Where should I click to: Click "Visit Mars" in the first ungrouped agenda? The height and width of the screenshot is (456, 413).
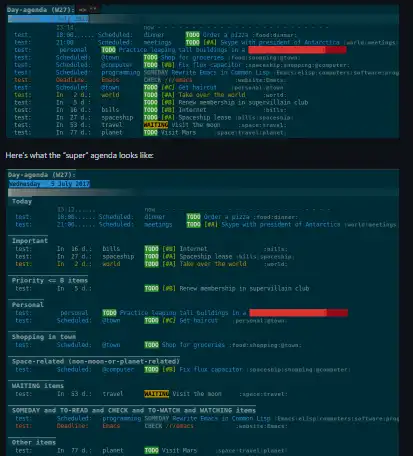tap(178, 132)
